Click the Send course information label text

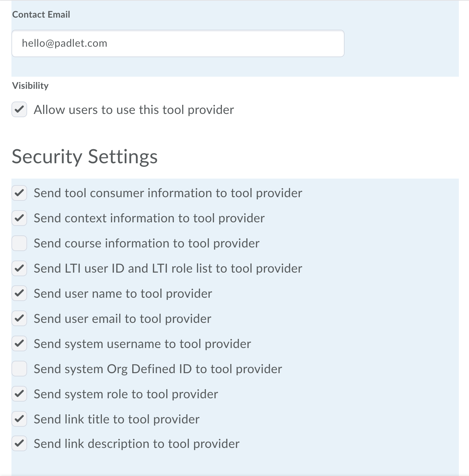pyautogui.click(x=146, y=243)
